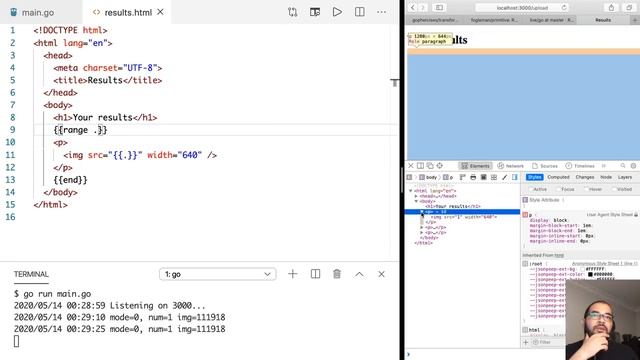
Task: Toggle details sidebar icon in Elements toolbar
Action: [x=515, y=177]
